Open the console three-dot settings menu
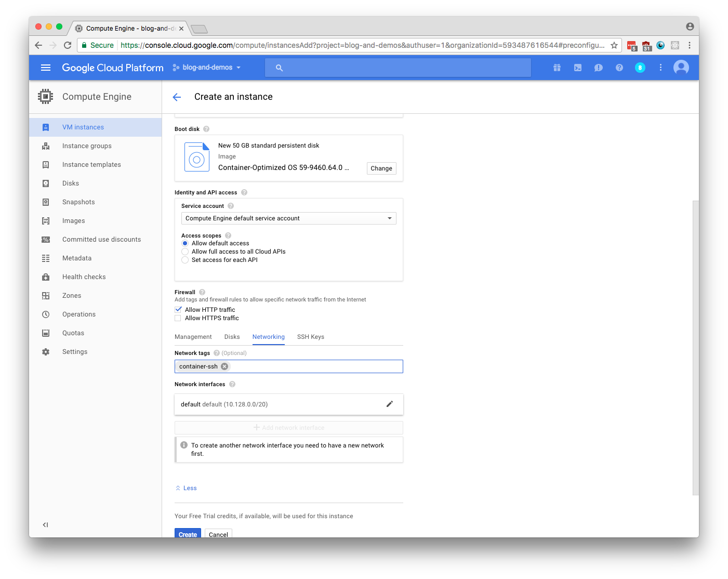This screenshot has width=728, height=579. [x=660, y=68]
